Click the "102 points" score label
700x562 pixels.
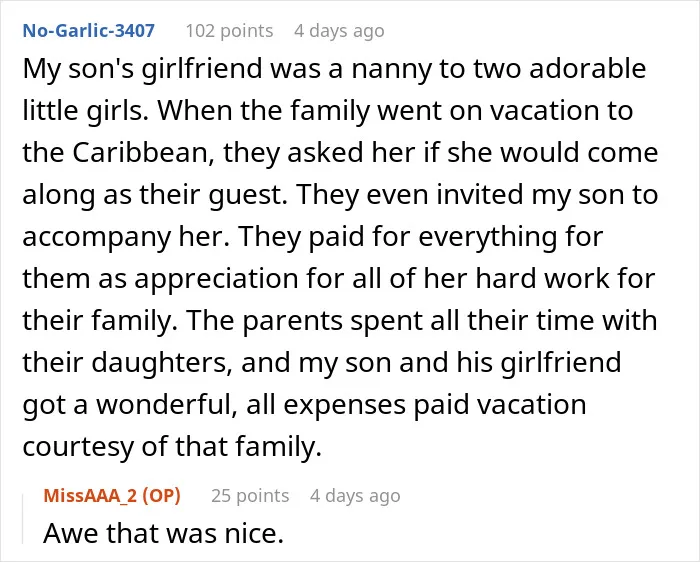(x=229, y=31)
